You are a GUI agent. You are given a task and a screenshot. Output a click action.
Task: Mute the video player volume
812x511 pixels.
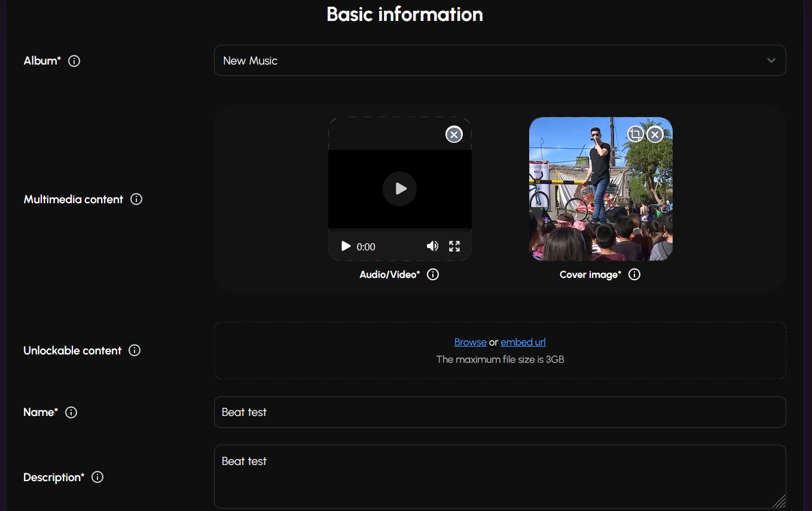[x=432, y=246]
